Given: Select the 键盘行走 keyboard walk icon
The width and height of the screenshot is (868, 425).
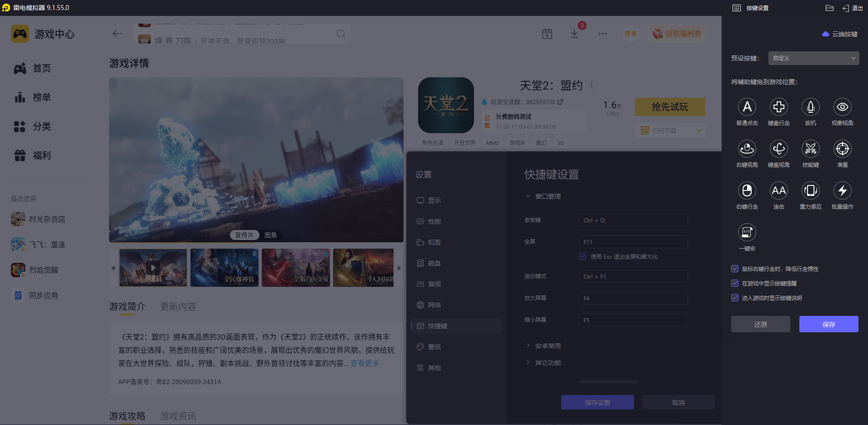Looking at the screenshot, I should [x=778, y=107].
